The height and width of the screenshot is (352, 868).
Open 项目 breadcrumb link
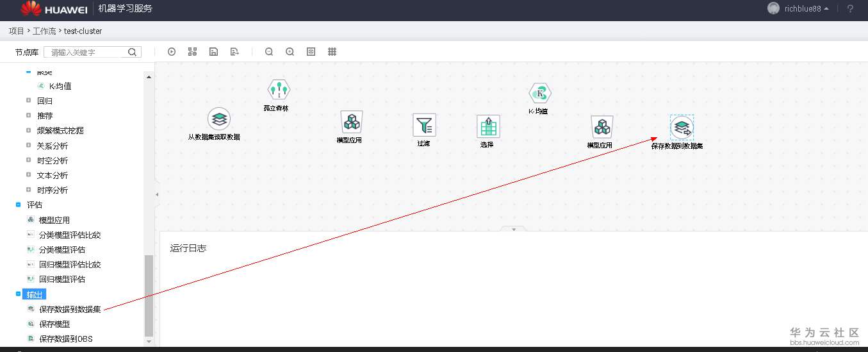click(16, 31)
